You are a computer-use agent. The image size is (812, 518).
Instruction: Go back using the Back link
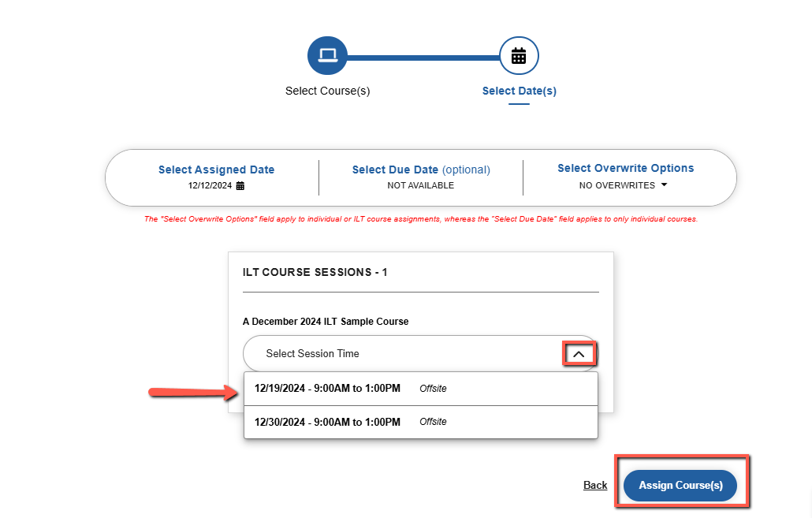(595, 486)
